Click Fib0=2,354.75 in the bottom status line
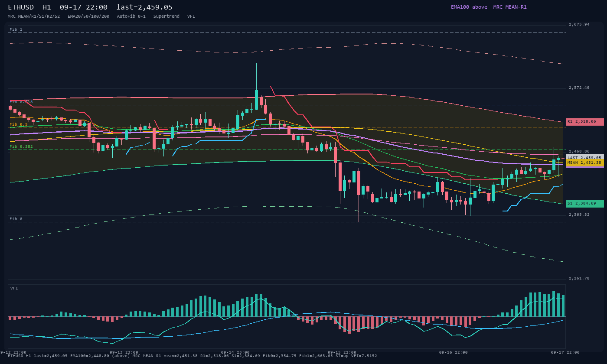The height and width of the screenshot is (364, 607). pyautogui.click(x=280, y=356)
